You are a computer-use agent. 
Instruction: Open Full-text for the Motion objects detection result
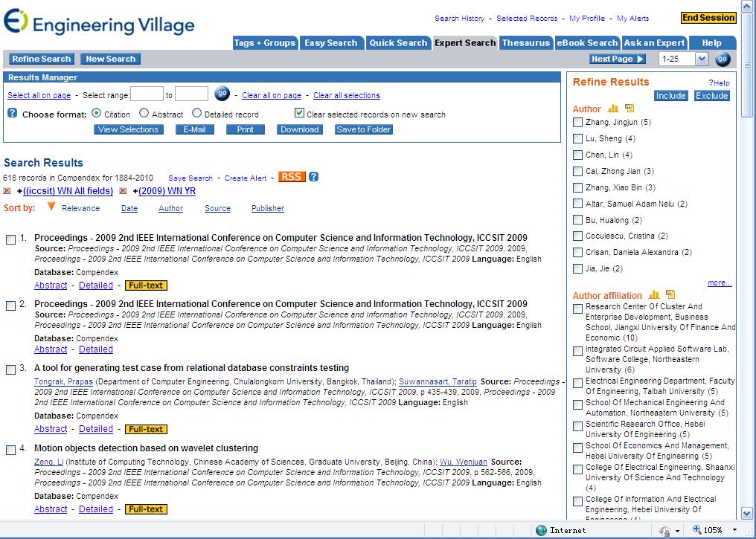[x=146, y=509]
